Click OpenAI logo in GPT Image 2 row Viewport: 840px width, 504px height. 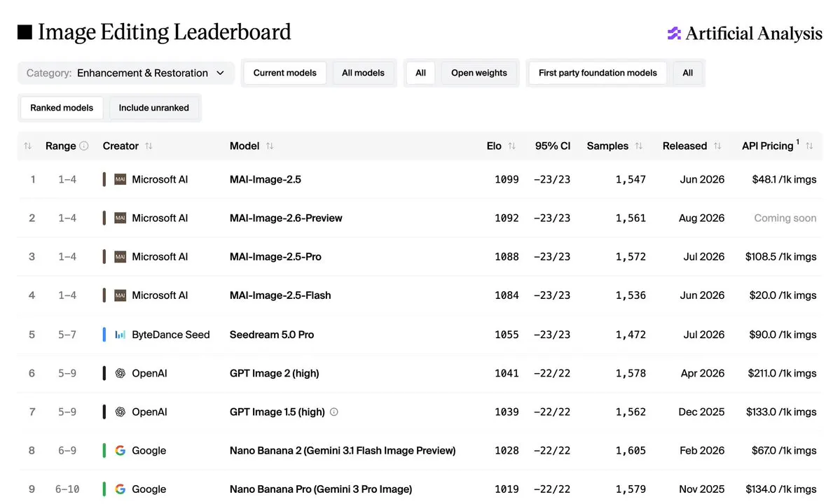120,373
